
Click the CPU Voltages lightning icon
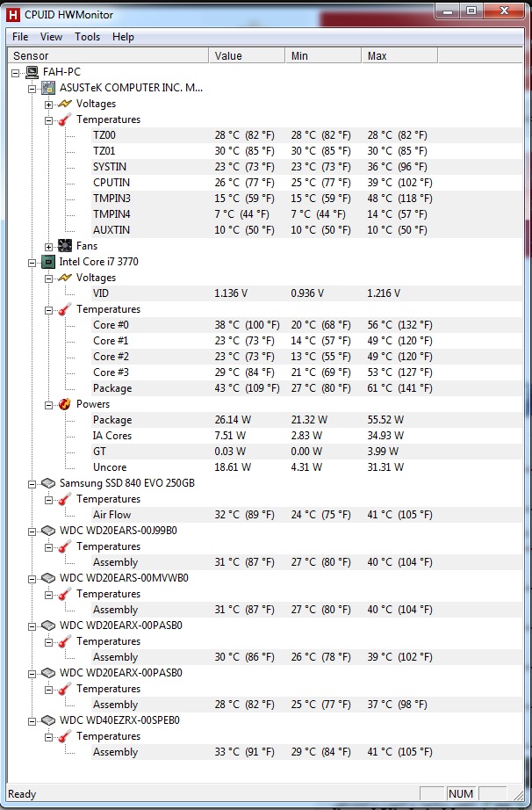pyautogui.click(x=64, y=278)
